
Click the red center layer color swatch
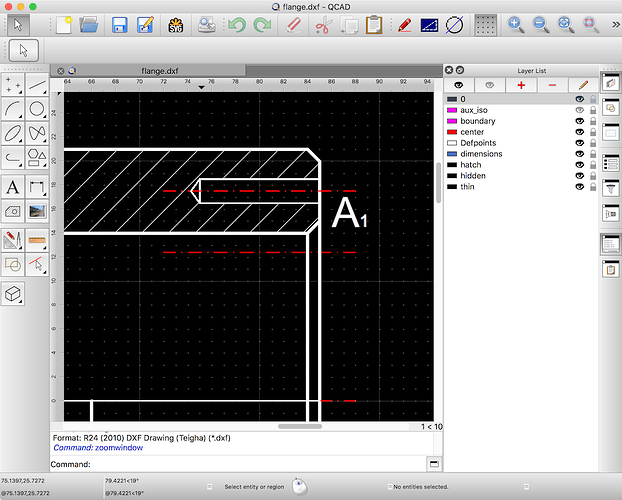pos(452,132)
